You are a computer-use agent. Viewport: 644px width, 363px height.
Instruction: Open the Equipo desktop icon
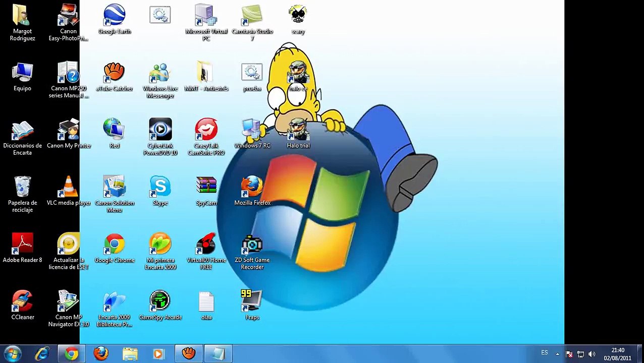[x=22, y=77]
